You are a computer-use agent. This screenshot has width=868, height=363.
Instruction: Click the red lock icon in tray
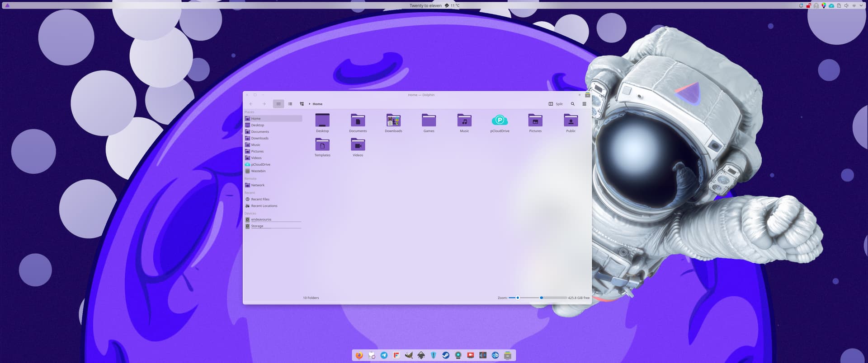coord(809,5)
